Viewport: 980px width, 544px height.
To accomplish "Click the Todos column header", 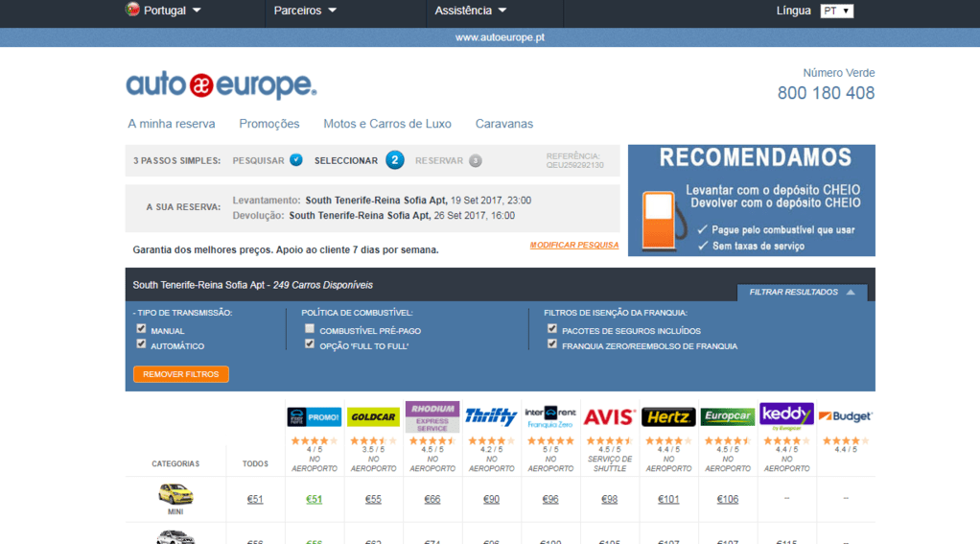I will click(x=255, y=464).
